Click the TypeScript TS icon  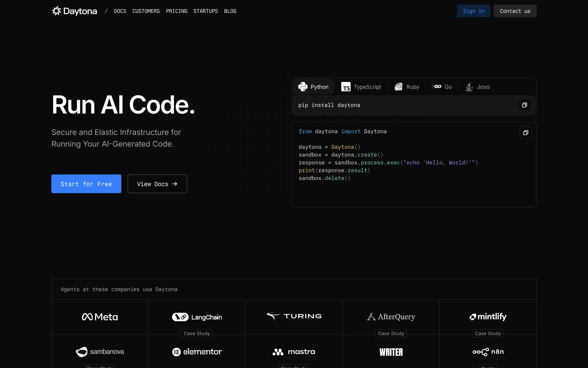click(346, 87)
